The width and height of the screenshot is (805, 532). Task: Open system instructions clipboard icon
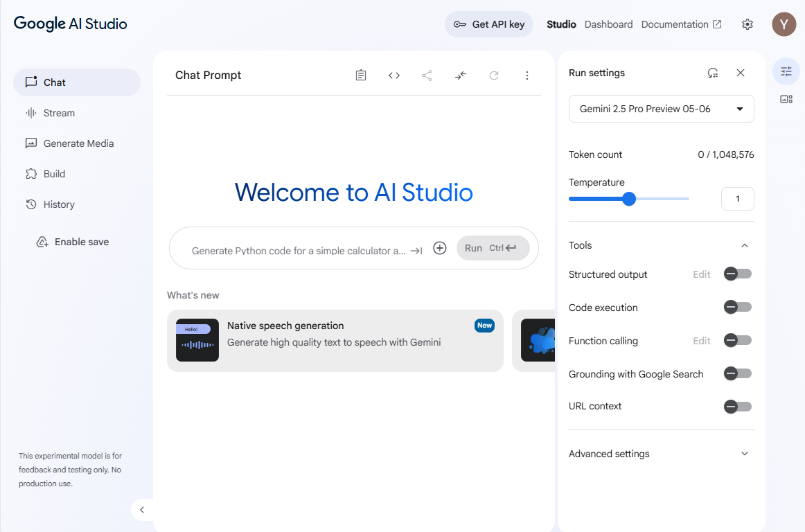pos(361,76)
